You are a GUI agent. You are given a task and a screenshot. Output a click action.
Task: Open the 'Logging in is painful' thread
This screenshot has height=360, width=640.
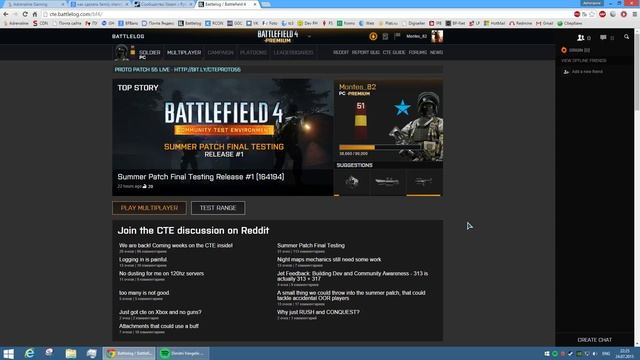143,260
